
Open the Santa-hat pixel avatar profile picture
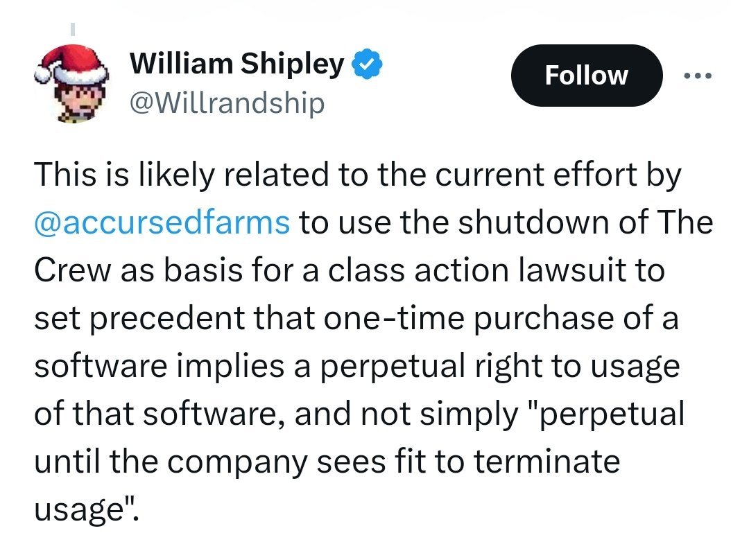(71, 84)
